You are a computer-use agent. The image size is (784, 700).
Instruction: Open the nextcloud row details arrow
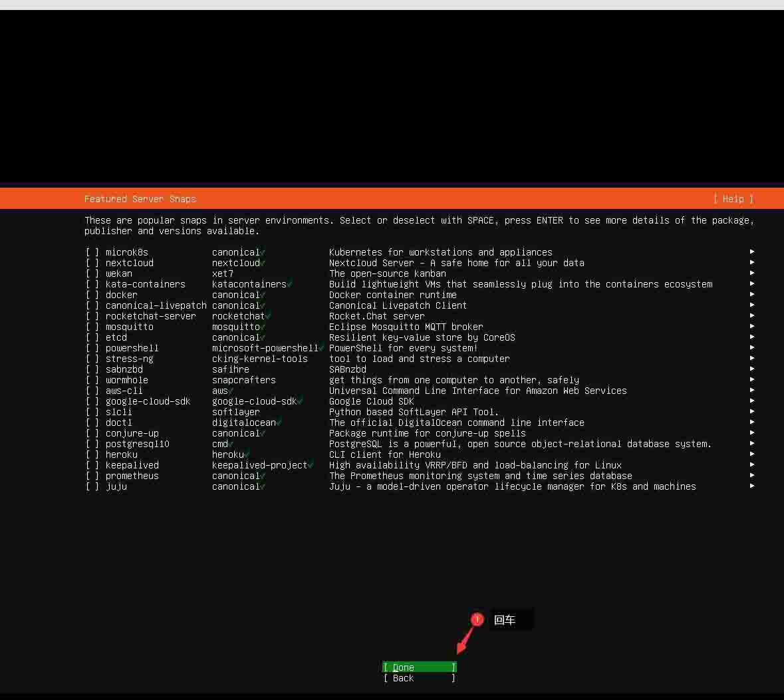tap(751, 262)
